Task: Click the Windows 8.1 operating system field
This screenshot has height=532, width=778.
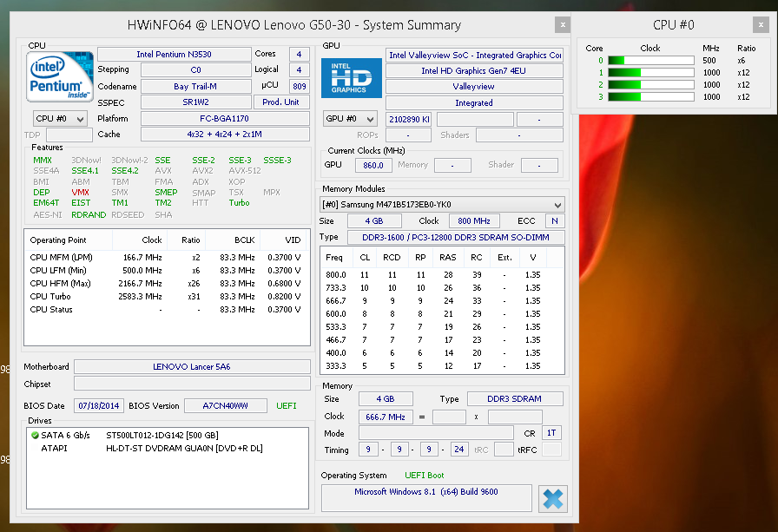Action: [x=426, y=498]
